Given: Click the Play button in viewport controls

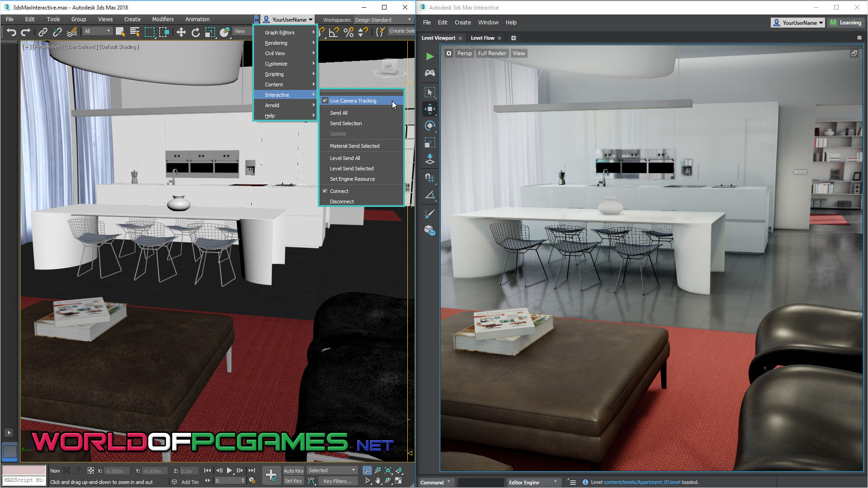Looking at the screenshot, I should [430, 56].
